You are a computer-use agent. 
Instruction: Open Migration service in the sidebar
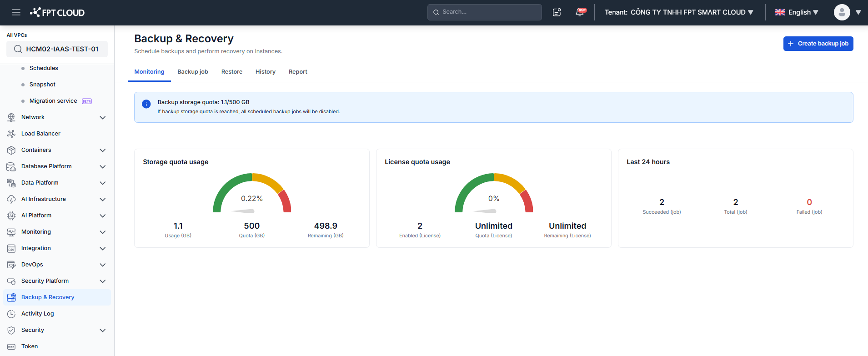[x=53, y=101]
